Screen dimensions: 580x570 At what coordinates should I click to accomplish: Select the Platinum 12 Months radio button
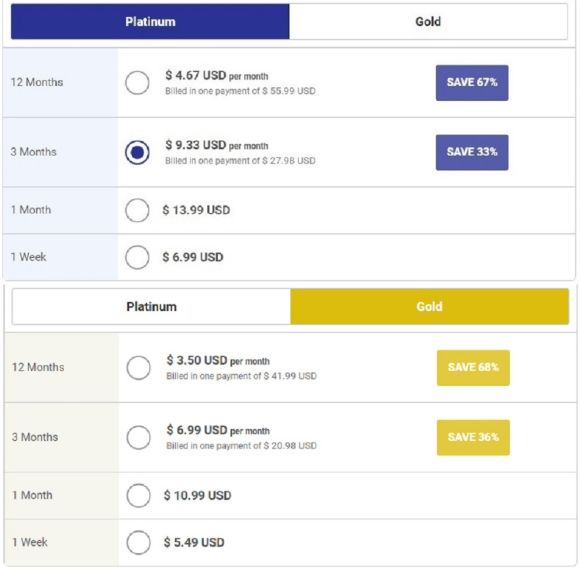(137, 82)
